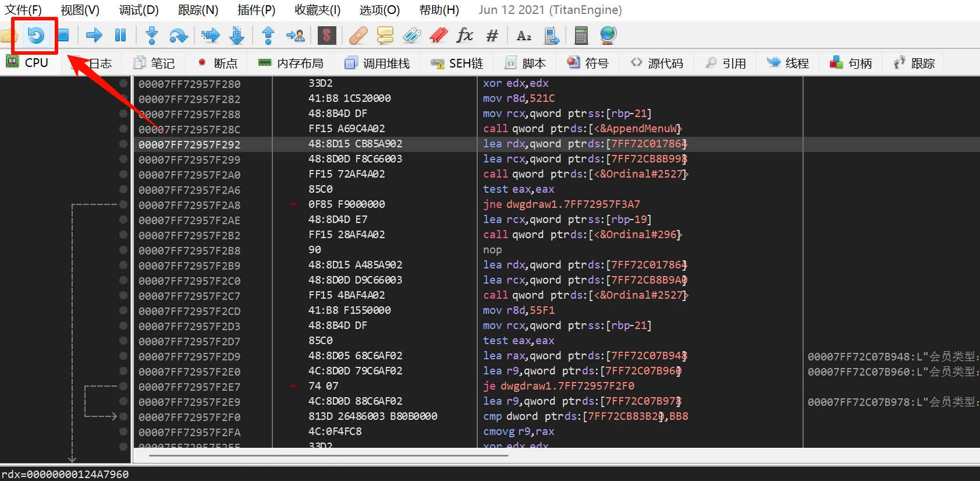
Task: Toggle breakpoint dot at address 00007FF72957F2CD
Action: click(123, 310)
